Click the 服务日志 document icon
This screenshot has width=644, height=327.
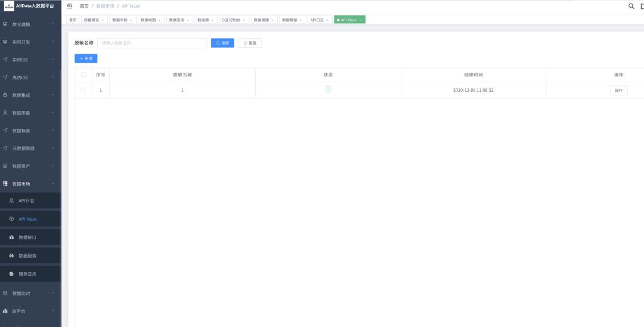(x=11, y=274)
